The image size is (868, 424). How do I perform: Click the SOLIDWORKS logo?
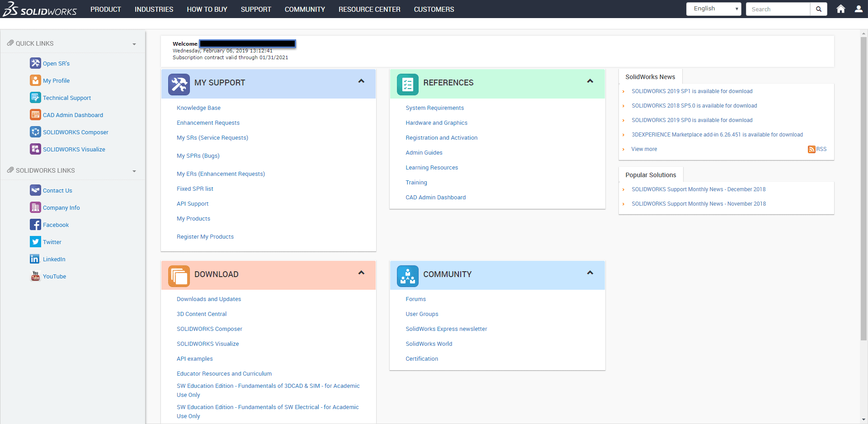40,9
